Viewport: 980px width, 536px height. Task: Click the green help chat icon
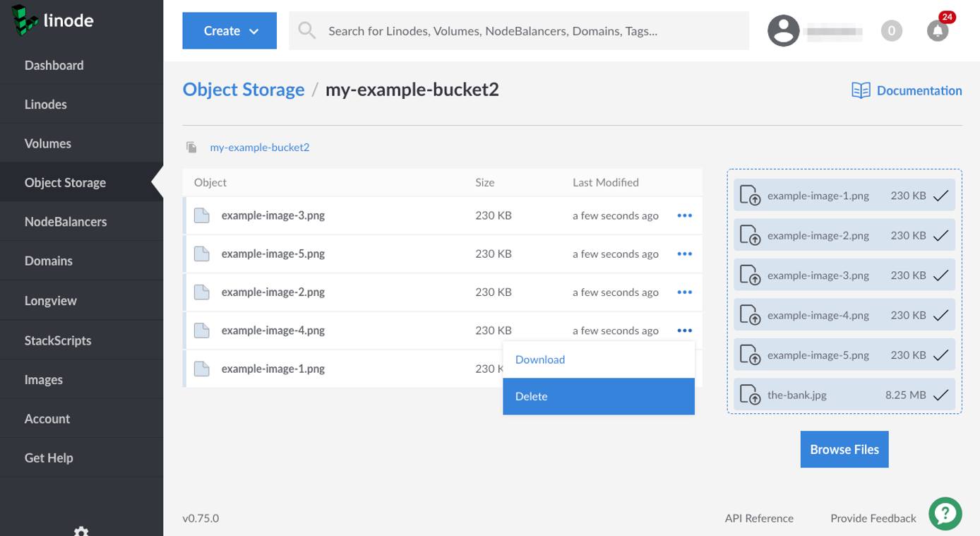(945, 514)
